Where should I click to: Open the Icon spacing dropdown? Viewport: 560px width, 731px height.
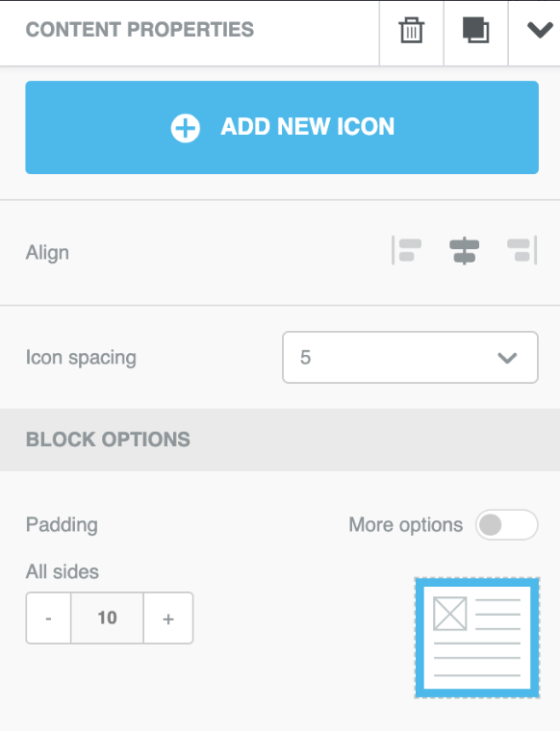point(410,358)
